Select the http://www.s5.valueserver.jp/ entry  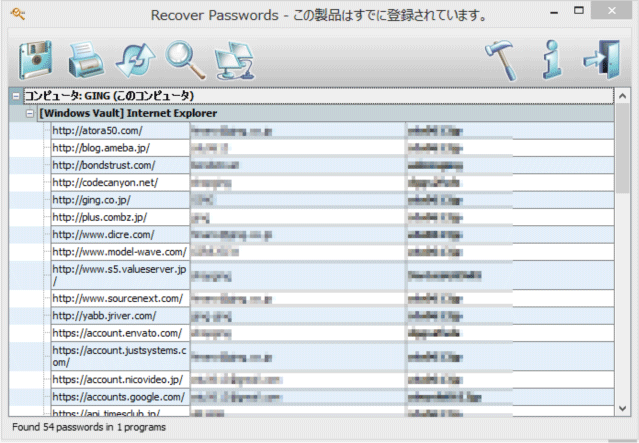click(x=120, y=275)
